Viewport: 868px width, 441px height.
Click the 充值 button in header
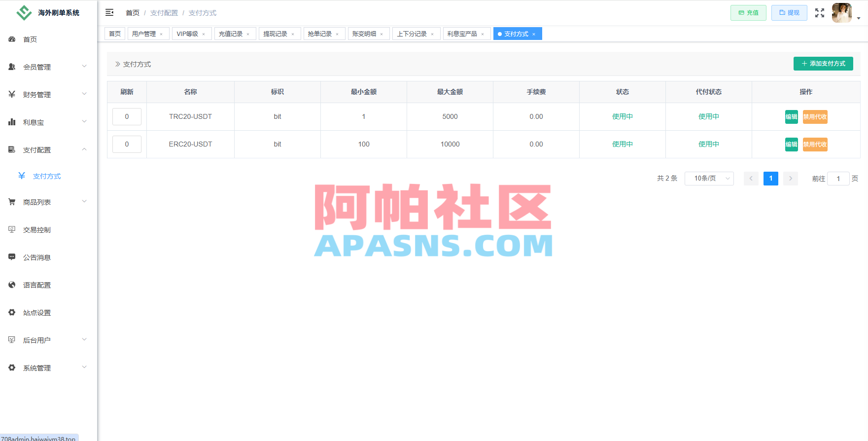click(x=748, y=13)
